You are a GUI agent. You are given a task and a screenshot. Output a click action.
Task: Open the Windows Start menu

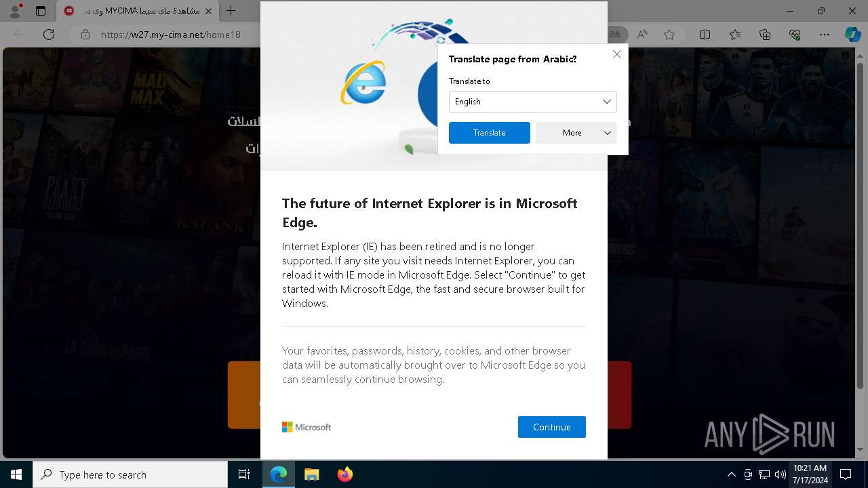click(16, 474)
